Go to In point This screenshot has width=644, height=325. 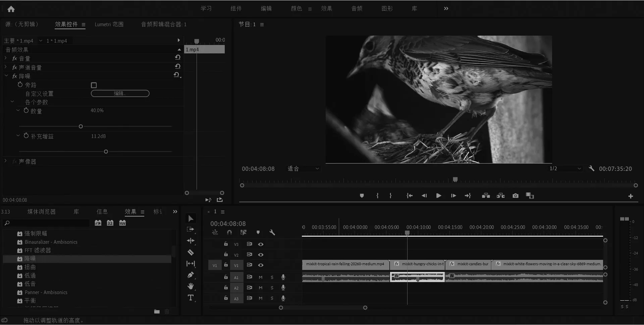click(x=410, y=196)
